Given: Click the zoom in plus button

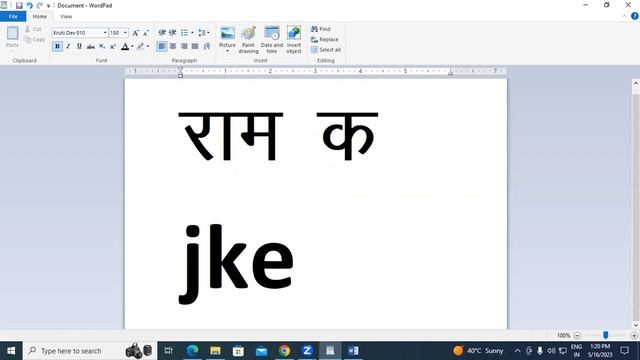Looking at the screenshot, I should pos(634,336).
